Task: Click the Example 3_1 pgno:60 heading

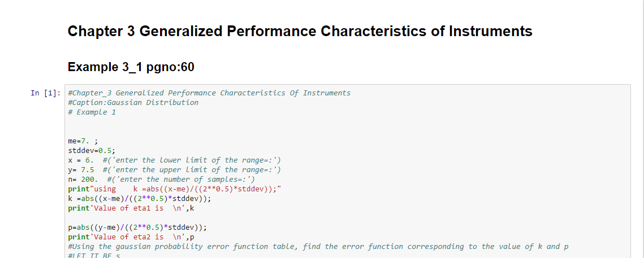Action: tap(131, 67)
